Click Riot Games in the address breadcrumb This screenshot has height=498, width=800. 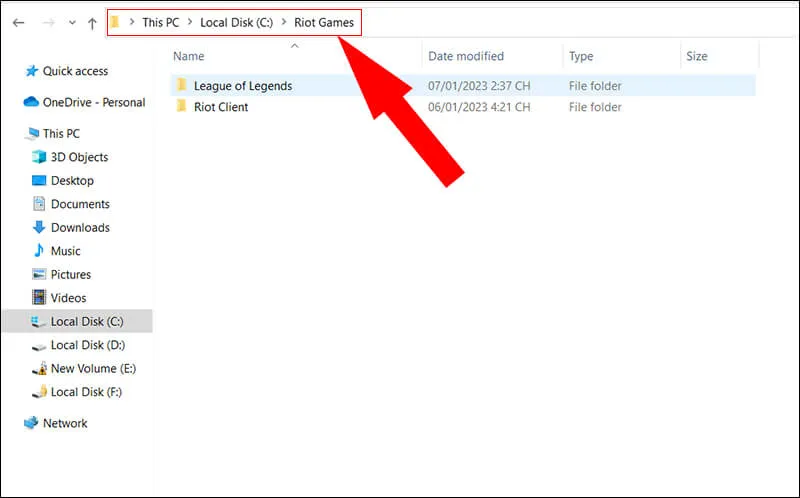pyautogui.click(x=324, y=22)
